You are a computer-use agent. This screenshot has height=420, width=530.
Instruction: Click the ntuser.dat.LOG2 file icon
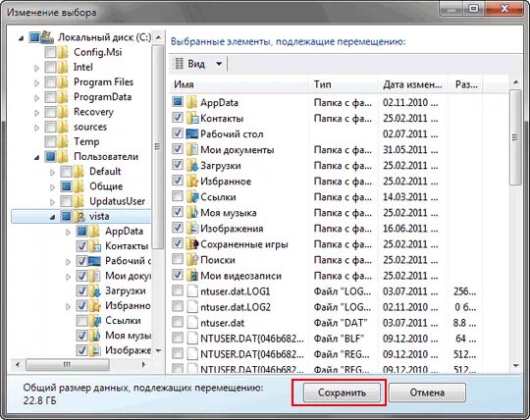[192, 307]
